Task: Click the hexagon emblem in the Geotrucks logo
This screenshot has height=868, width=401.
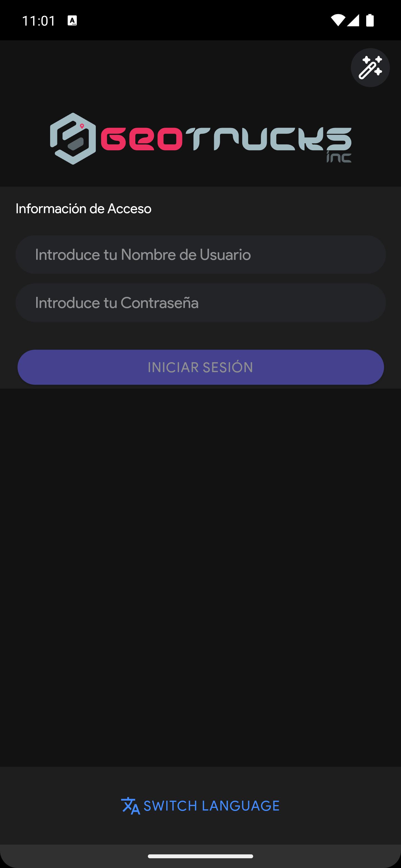Action: (x=73, y=139)
